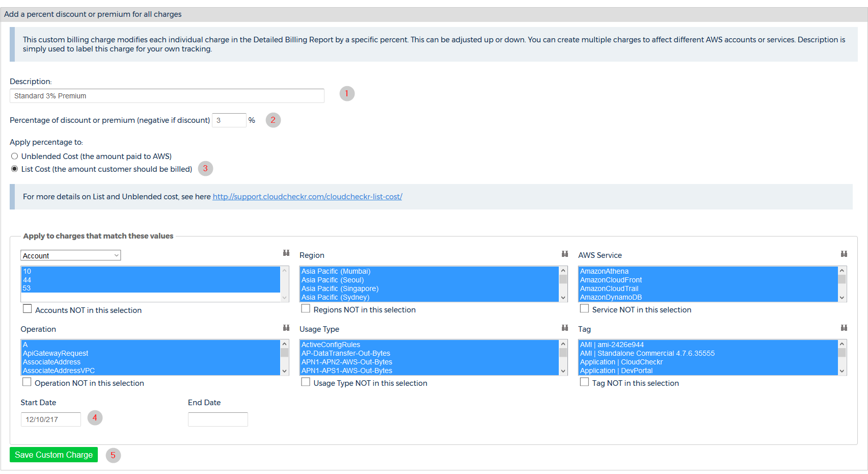Check Regions NOT in this selection
Viewport: 868px width, 474px height.
(306, 308)
